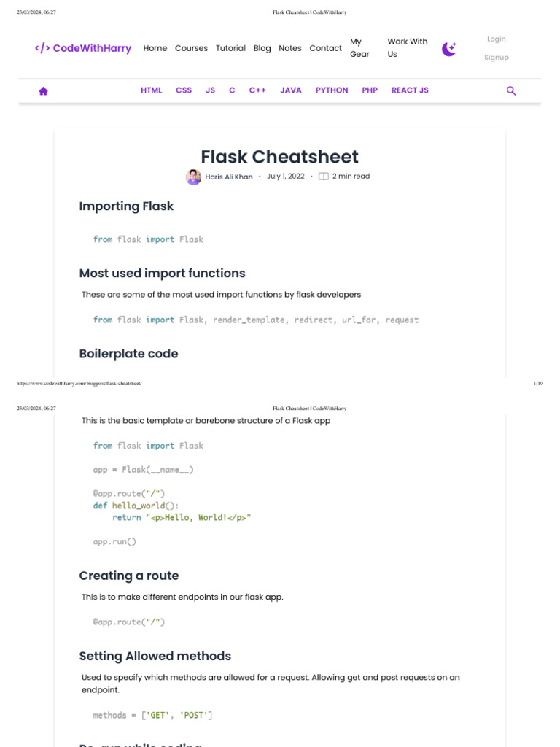Visit the Blog section

coord(262,48)
